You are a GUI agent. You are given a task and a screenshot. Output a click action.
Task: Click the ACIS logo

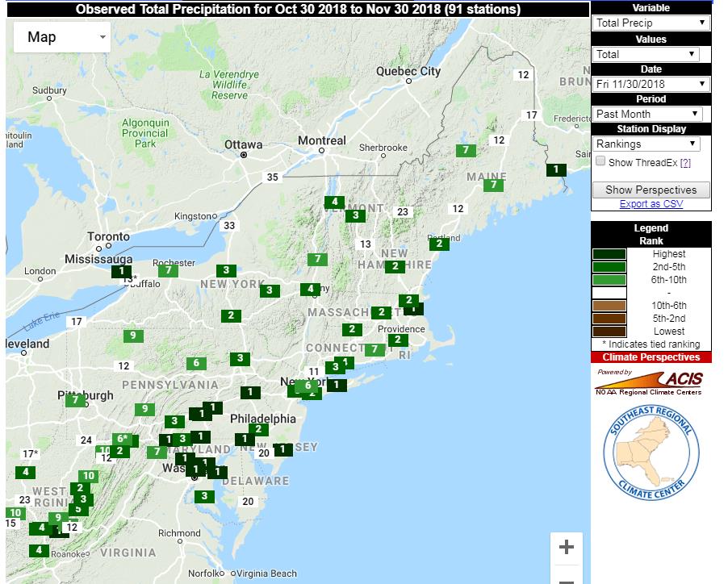click(650, 382)
